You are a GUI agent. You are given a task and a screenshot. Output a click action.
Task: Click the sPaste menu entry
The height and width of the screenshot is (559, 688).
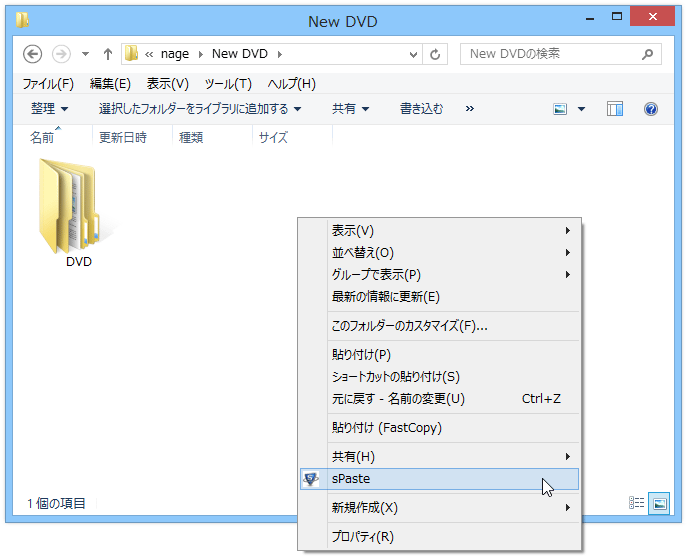440,479
